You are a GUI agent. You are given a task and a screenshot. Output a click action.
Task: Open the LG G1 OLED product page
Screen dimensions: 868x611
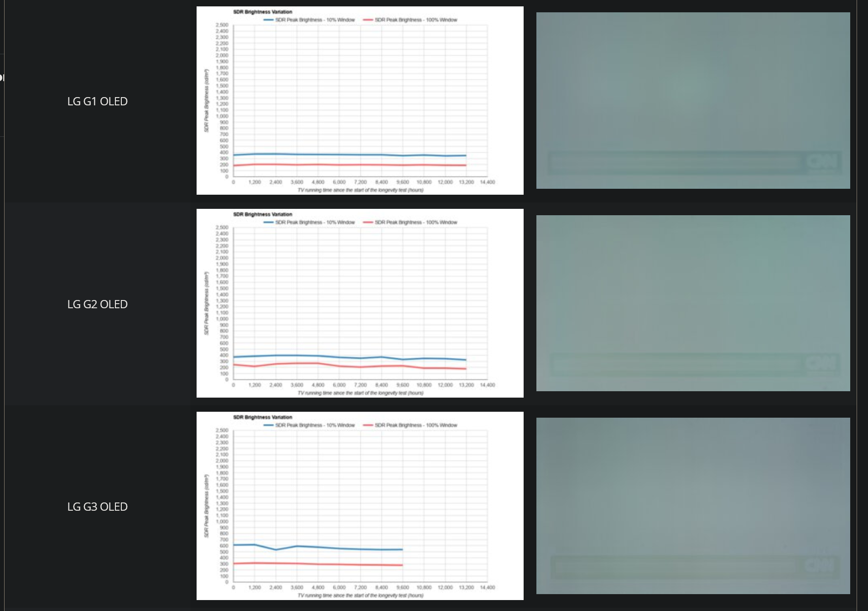tap(97, 102)
